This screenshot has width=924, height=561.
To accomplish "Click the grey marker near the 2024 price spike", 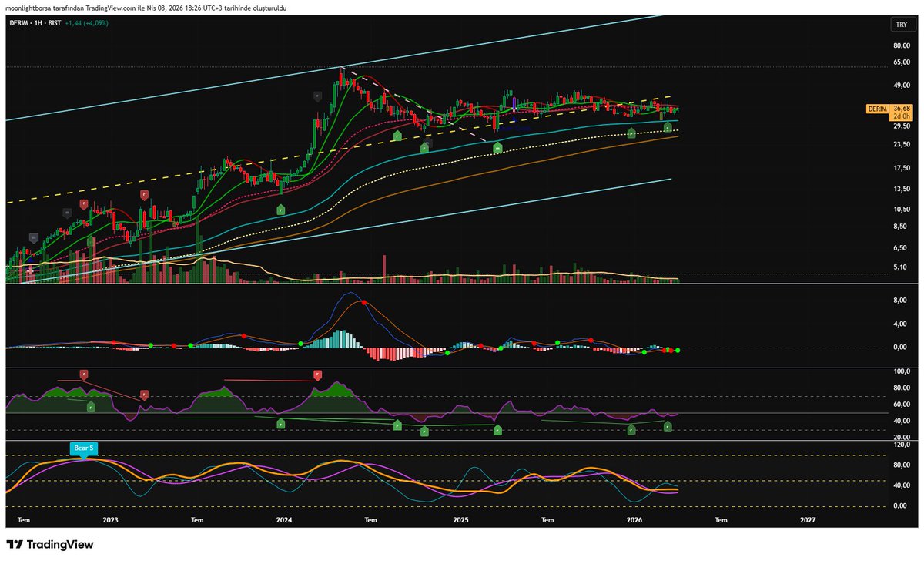I will click(x=317, y=96).
